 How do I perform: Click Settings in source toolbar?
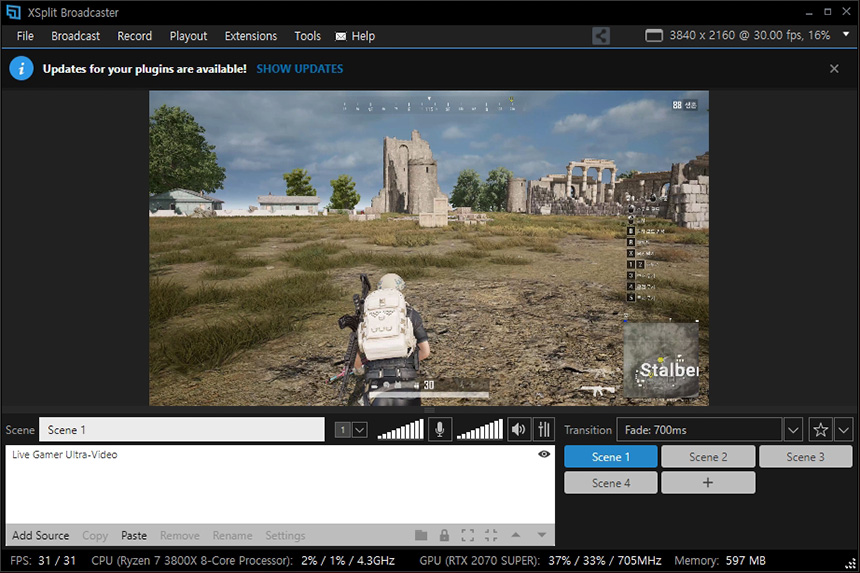(x=285, y=536)
